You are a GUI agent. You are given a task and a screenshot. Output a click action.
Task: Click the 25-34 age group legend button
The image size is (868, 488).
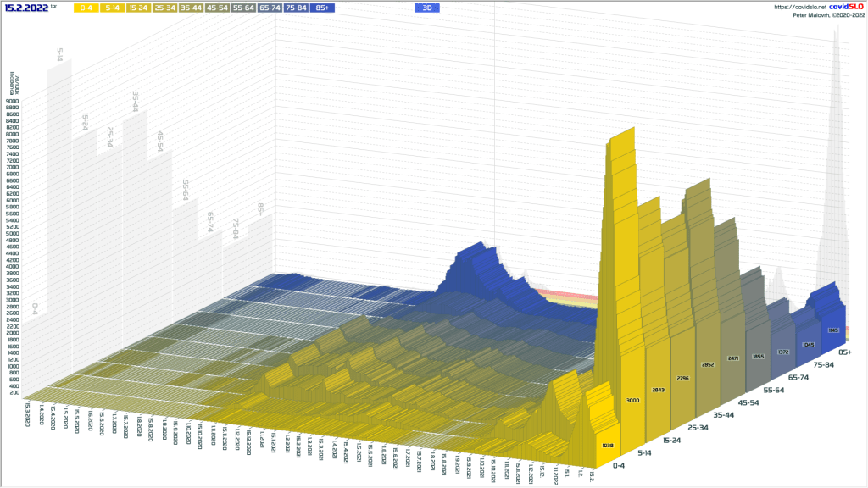click(x=165, y=8)
